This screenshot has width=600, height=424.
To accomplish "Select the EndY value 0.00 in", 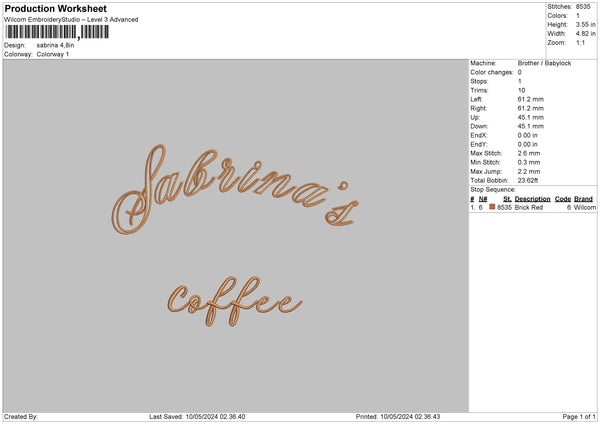I will 527,144.
